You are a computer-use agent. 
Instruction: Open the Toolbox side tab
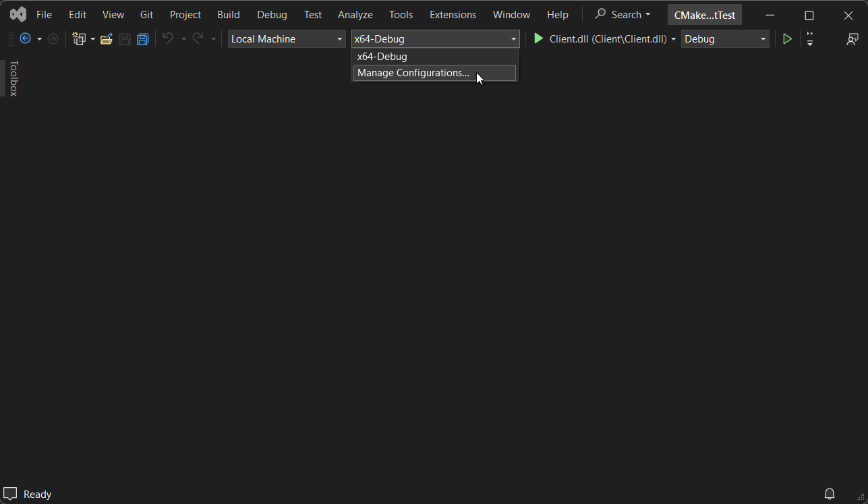click(13, 78)
